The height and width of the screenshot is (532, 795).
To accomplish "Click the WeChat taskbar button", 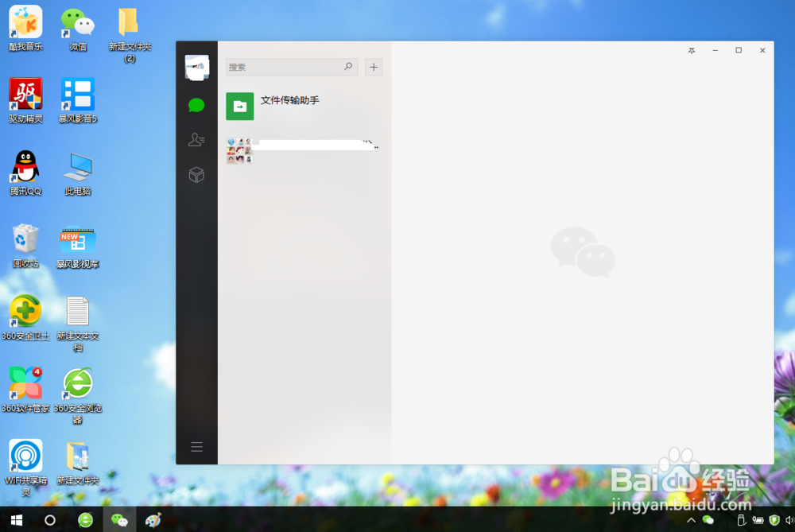I will (119, 520).
